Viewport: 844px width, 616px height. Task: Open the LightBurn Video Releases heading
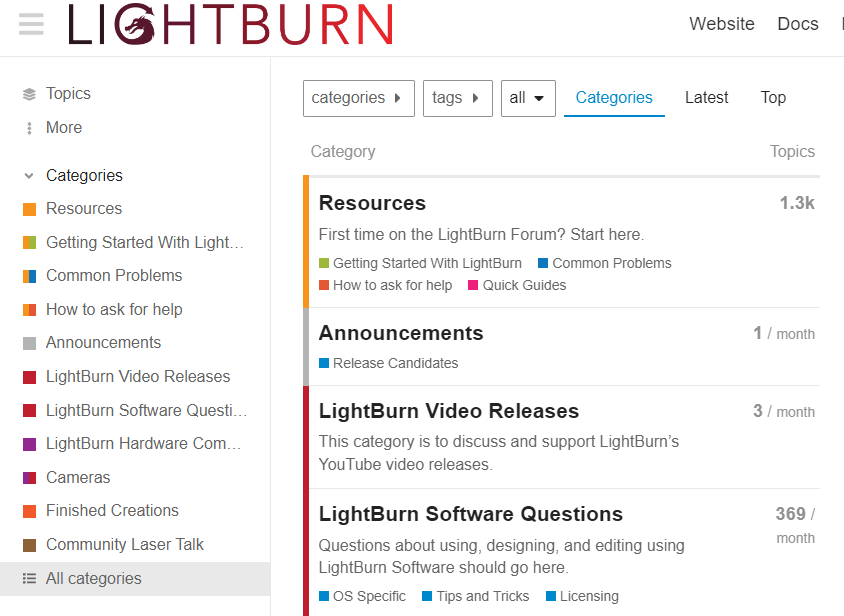point(449,411)
